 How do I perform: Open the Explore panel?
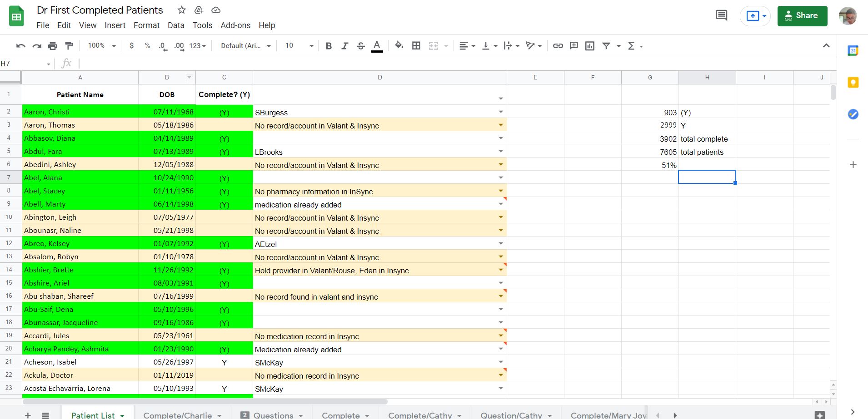[820, 415]
